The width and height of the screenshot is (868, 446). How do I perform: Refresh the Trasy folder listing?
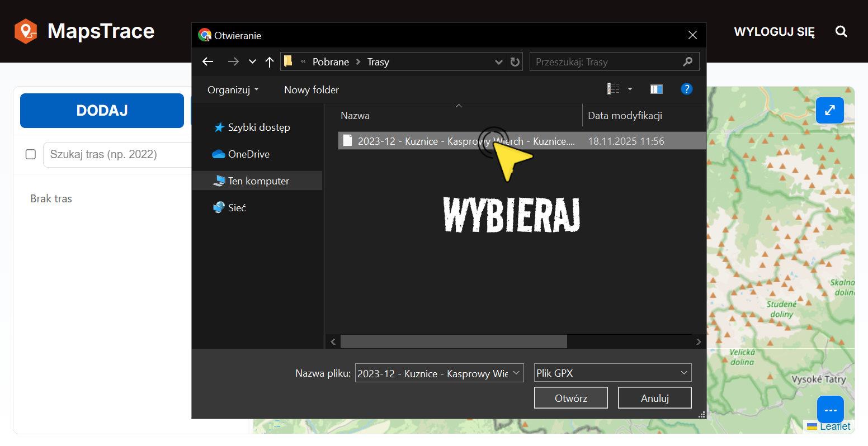pos(515,62)
